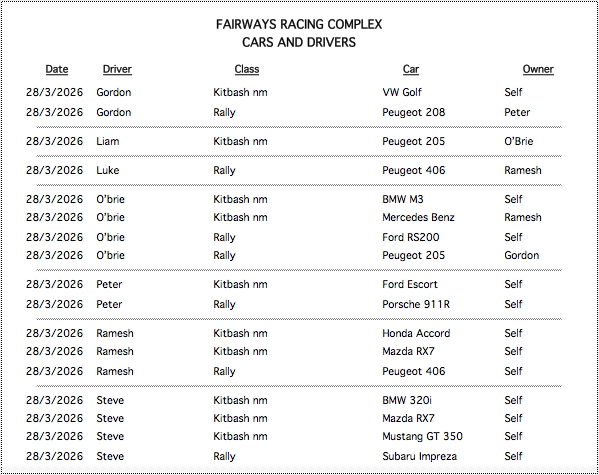Viewport: 599px width, 475px height.
Task: Click the Class column header
Action: pos(247,69)
